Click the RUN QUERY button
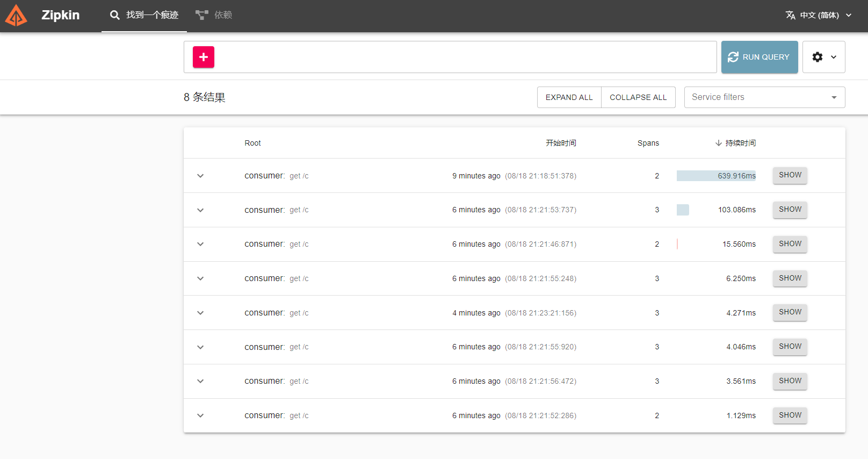868x459 pixels. (759, 57)
